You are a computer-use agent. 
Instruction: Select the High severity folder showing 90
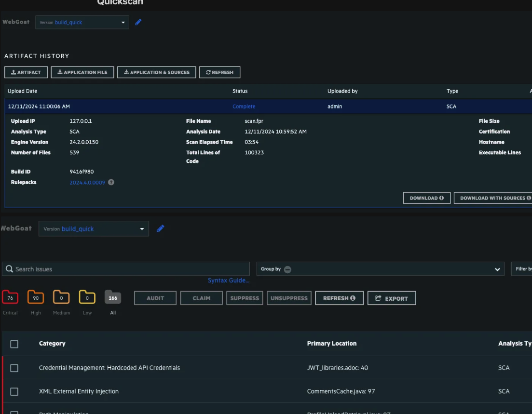[35, 298]
